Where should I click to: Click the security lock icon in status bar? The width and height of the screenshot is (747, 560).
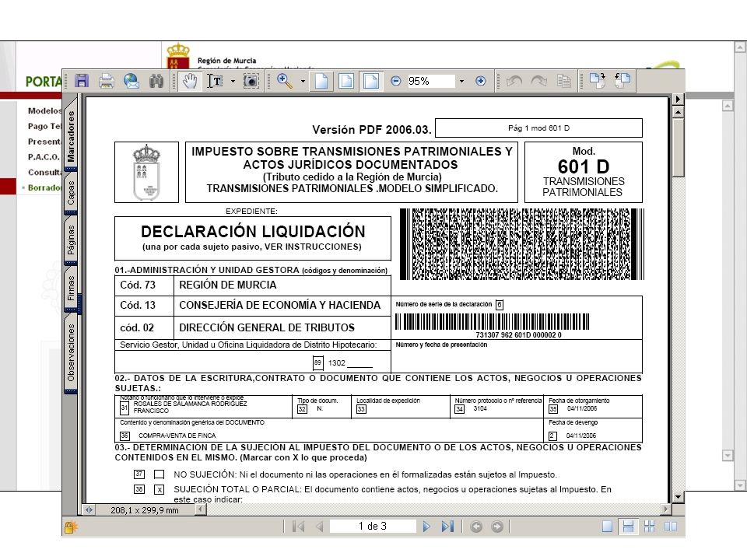(71, 527)
